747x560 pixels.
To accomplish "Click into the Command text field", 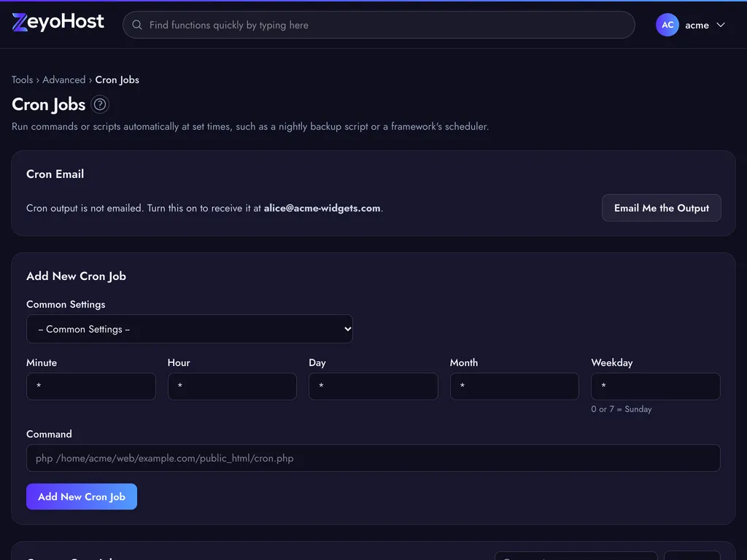I will point(373,458).
